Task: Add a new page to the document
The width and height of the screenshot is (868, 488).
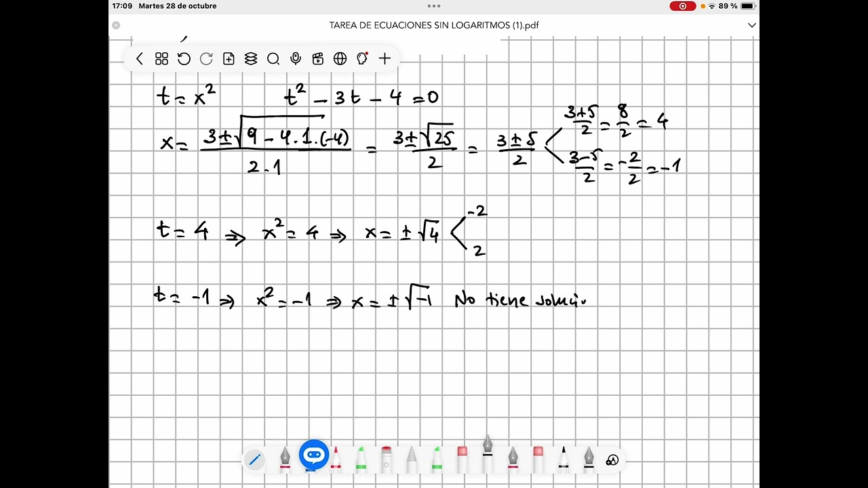Action: 229,59
